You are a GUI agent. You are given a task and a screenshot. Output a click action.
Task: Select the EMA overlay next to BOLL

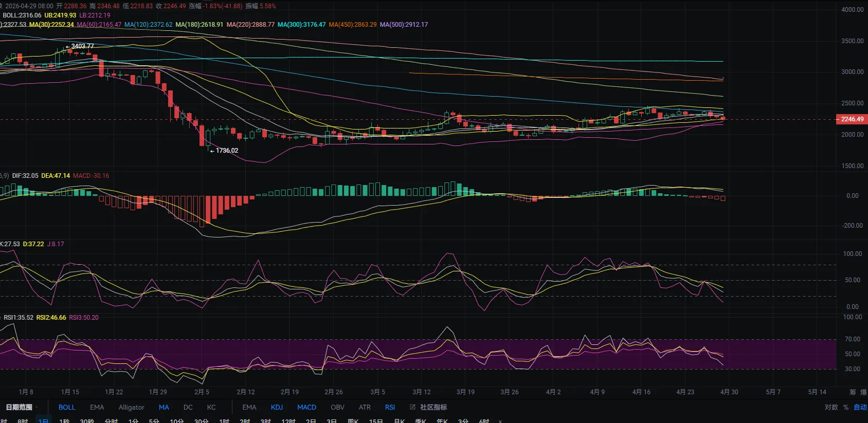[x=97, y=407]
